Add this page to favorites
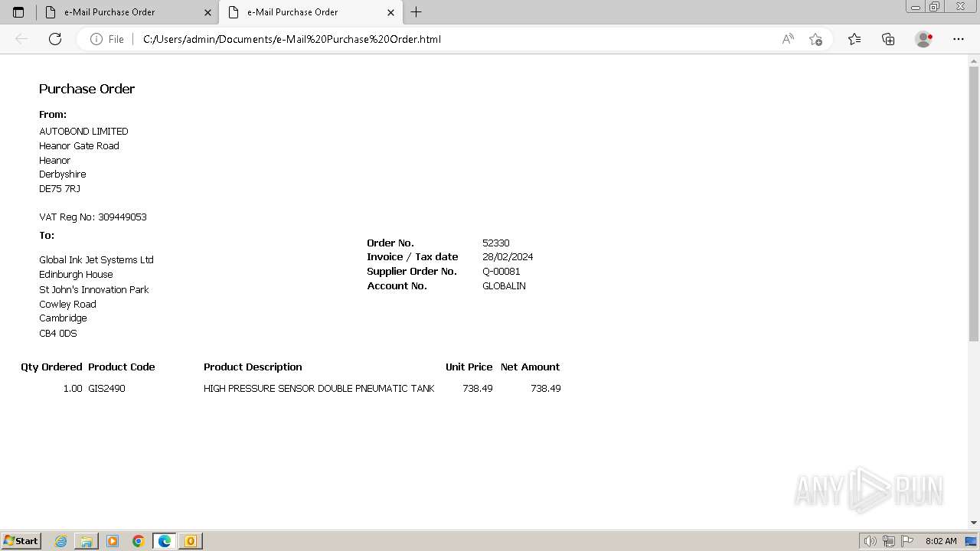This screenshot has height=551, width=980. pos(815,39)
